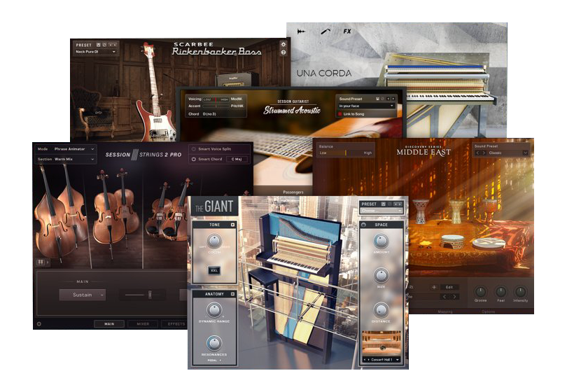
Task: Adjust Strummed Acoustic Voicing slider
Action: [x=216, y=99]
